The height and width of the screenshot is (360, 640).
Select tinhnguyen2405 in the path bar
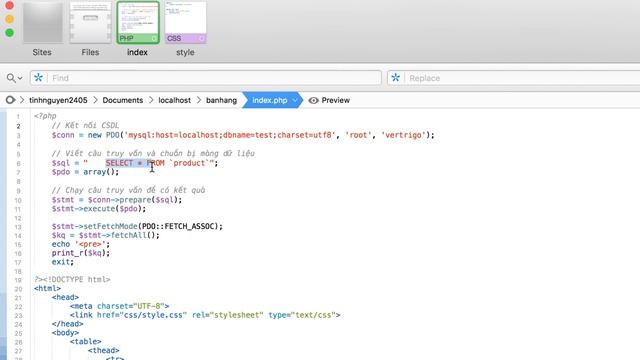coord(58,100)
